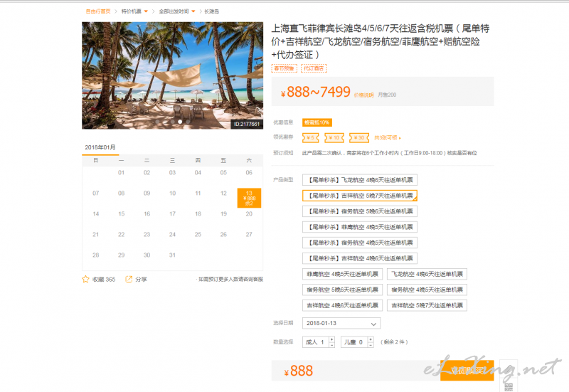Expand 共3张可领 coupons list
569x392 pixels.
[x=388, y=138]
